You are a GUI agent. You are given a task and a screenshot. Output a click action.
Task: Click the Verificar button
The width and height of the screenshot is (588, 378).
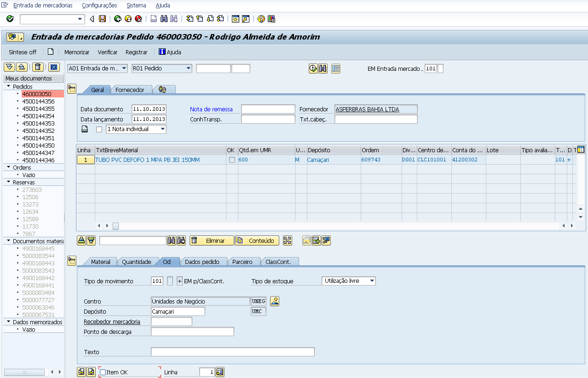(107, 52)
